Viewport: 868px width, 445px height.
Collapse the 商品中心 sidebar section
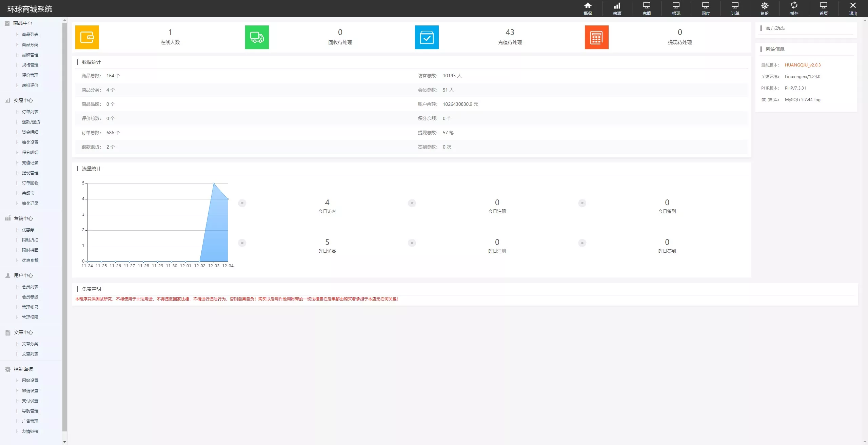pos(23,23)
